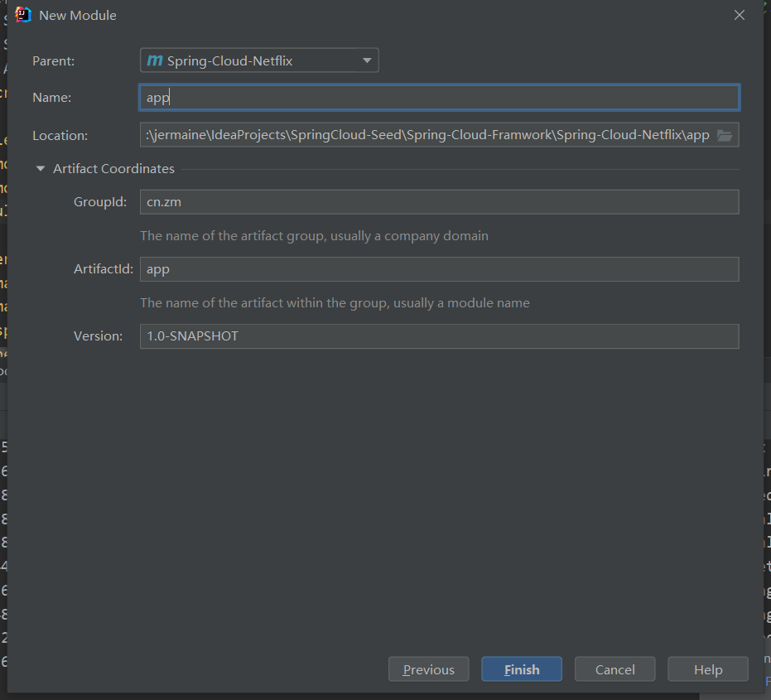Go back with the Previous button
The width and height of the screenshot is (771, 700).
pyautogui.click(x=429, y=669)
